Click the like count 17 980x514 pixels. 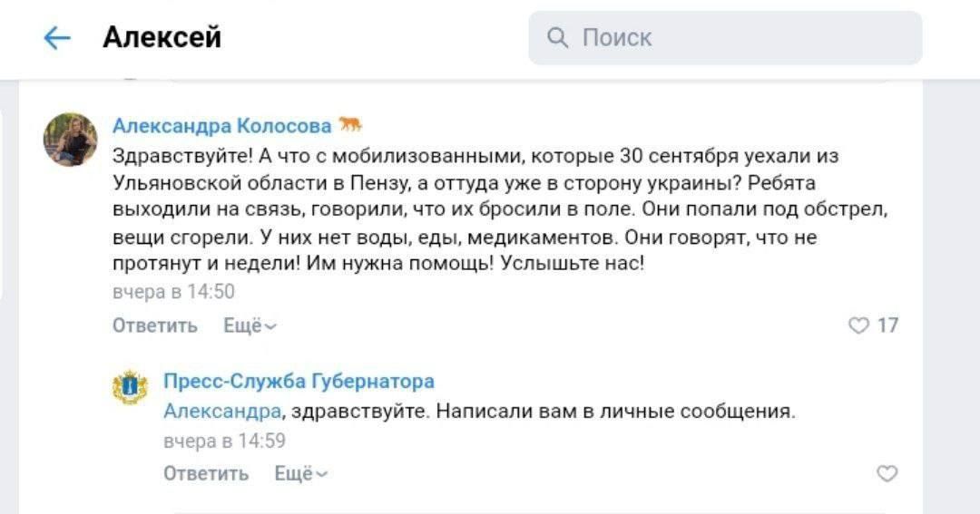888,325
